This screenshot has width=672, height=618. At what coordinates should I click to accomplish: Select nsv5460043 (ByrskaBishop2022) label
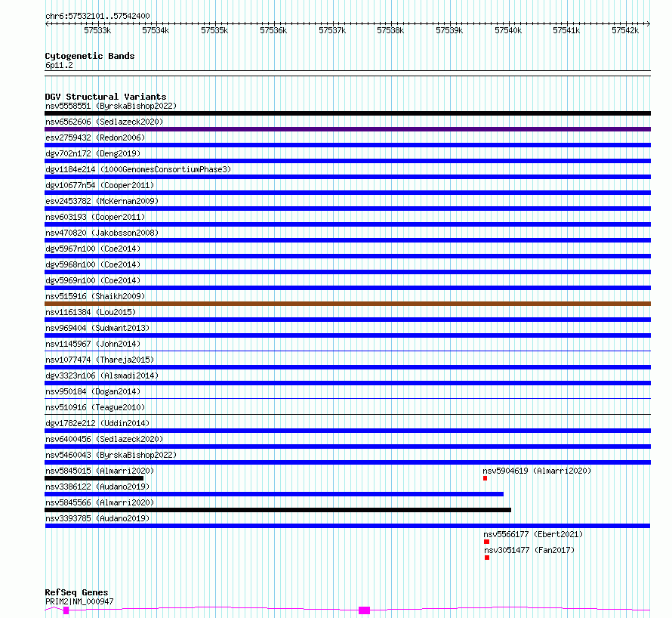tap(111, 455)
